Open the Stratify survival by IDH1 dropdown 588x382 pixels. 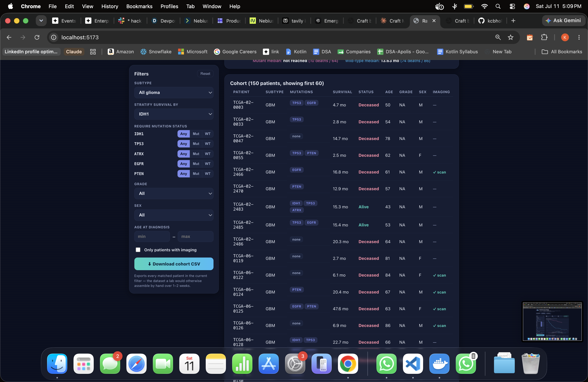pyautogui.click(x=174, y=114)
